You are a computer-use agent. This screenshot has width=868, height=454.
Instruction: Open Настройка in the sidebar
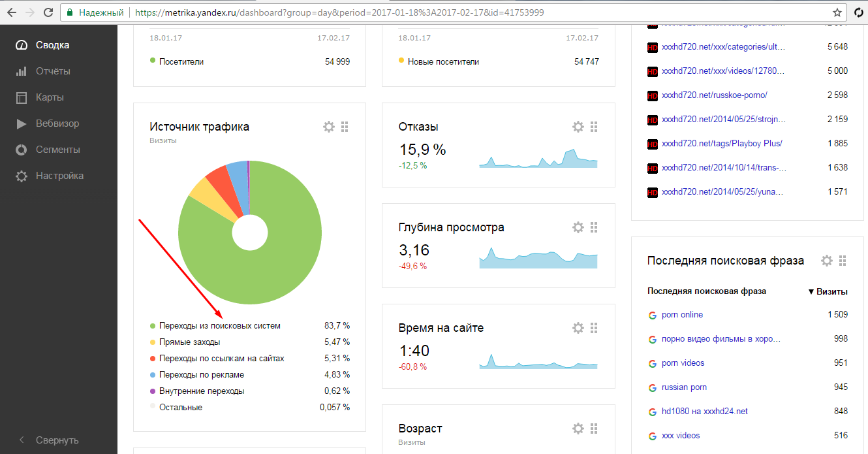click(59, 176)
